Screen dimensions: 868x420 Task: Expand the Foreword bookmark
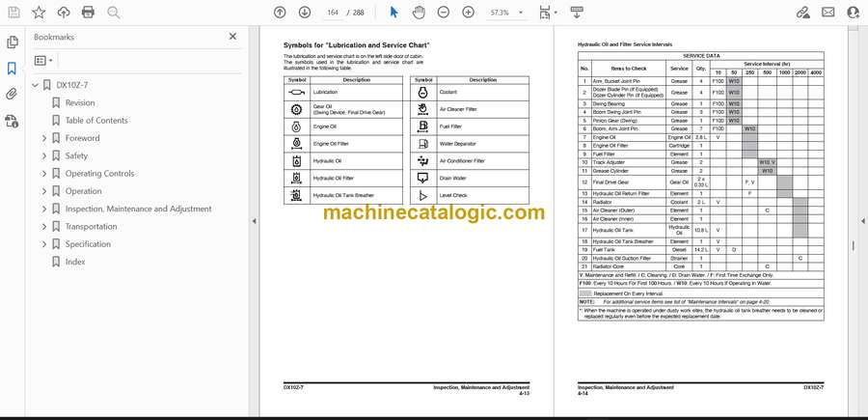[44, 138]
